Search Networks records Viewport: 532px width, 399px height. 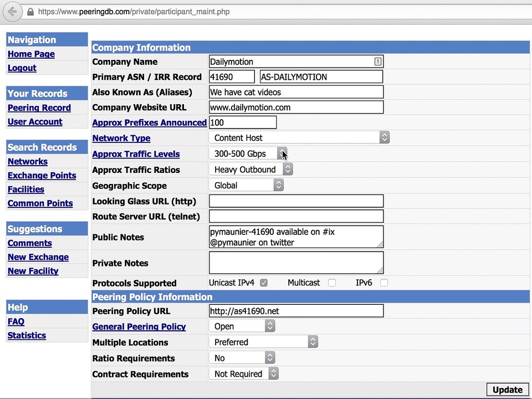coord(28,161)
